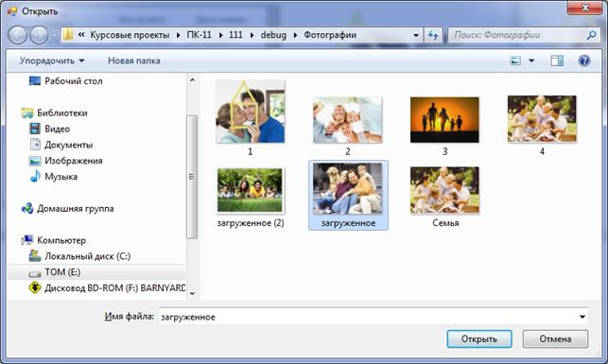The width and height of the screenshot is (608, 364).
Task: Open the view options dropdown arrow
Action: point(531,61)
